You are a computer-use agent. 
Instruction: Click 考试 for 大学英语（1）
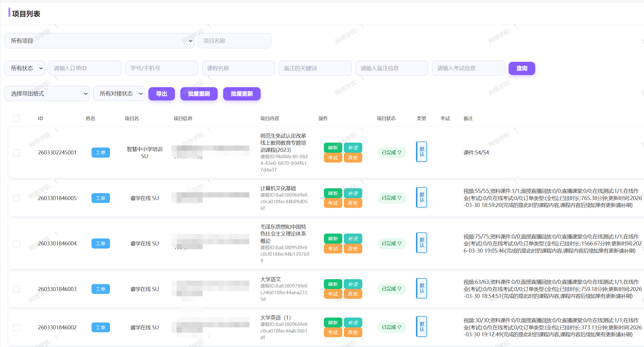click(333, 332)
